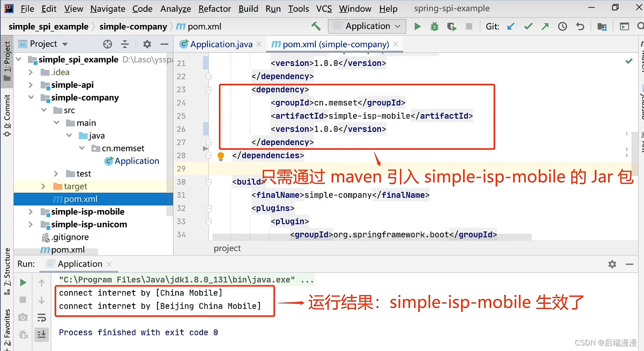Open the File menu
This screenshot has height=351, width=644.
coord(27,9)
